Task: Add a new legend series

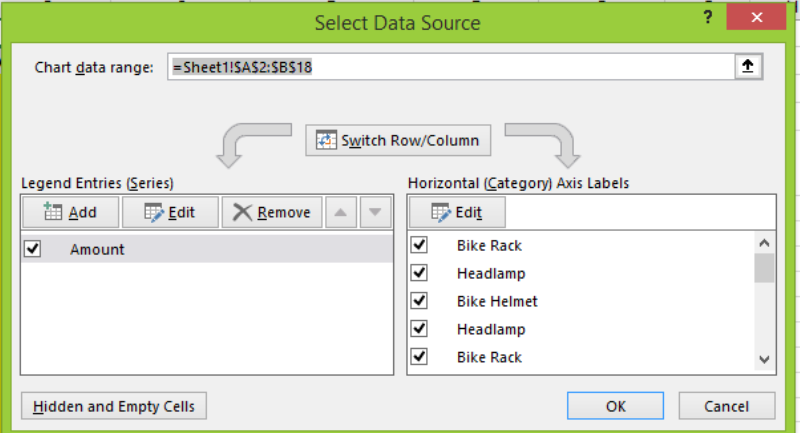Action: pyautogui.click(x=70, y=212)
